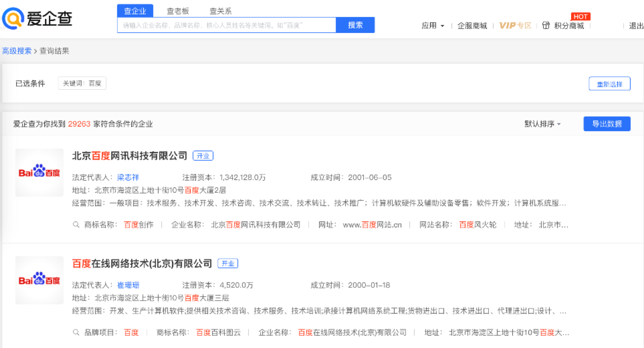This screenshot has width=644, height=348.
Task: Click the 经营范围 text starting 开发、生产计算机软件
Action: tap(338, 311)
